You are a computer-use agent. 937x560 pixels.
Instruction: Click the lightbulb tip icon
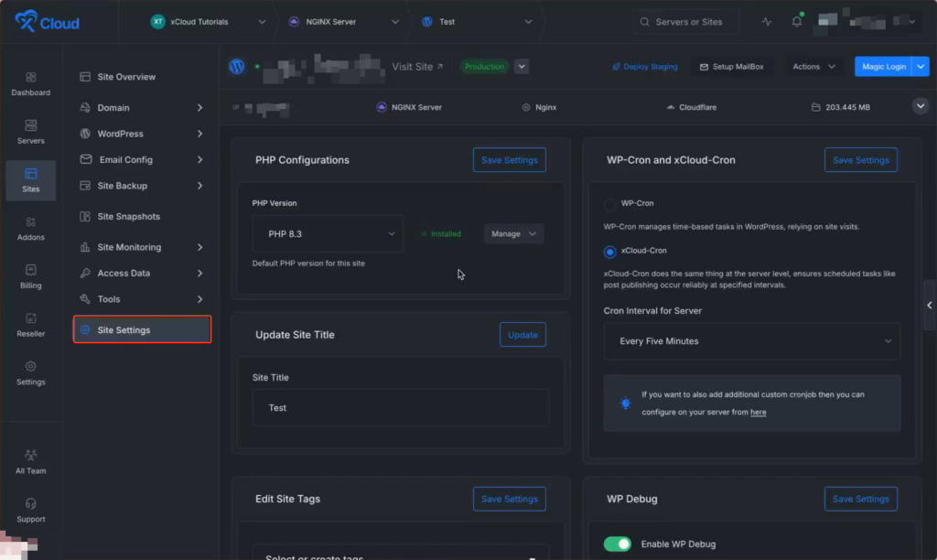(x=625, y=404)
